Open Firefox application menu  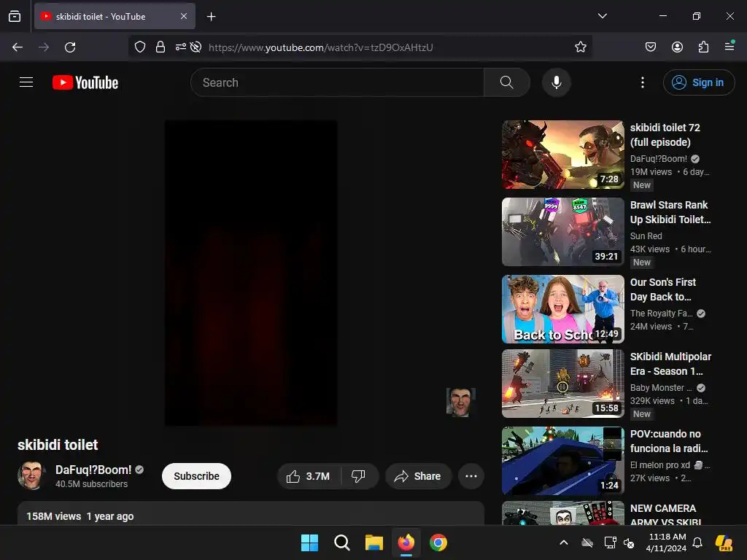click(729, 46)
